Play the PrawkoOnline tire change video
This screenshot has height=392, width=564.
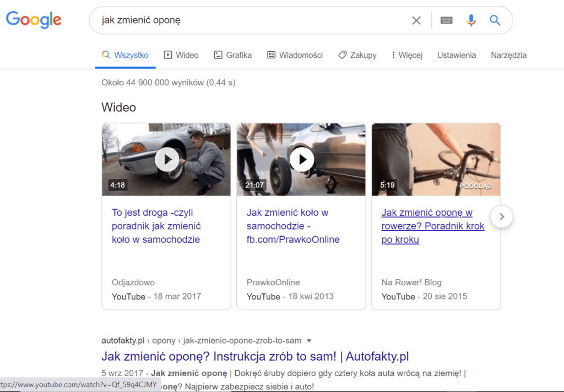(x=301, y=159)
